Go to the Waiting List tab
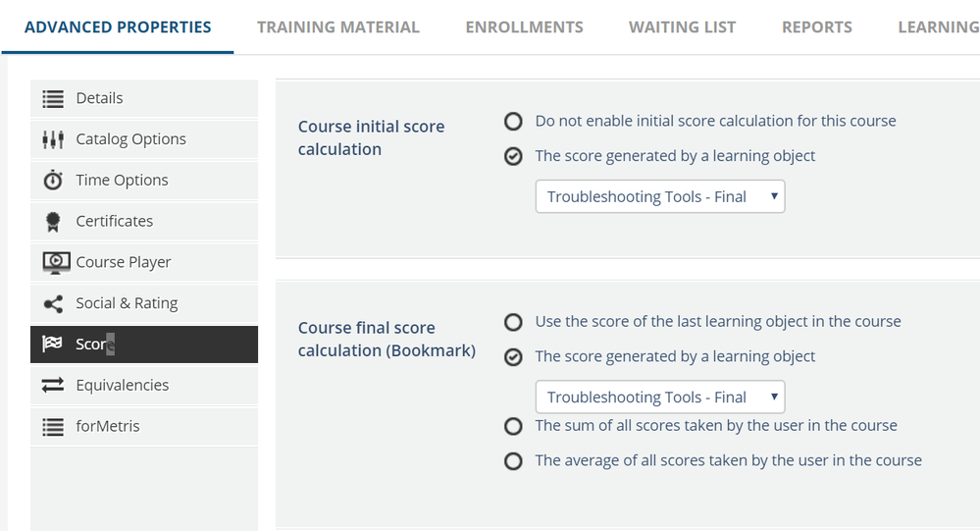Viewport: 980px width, 531px height. 682,27
